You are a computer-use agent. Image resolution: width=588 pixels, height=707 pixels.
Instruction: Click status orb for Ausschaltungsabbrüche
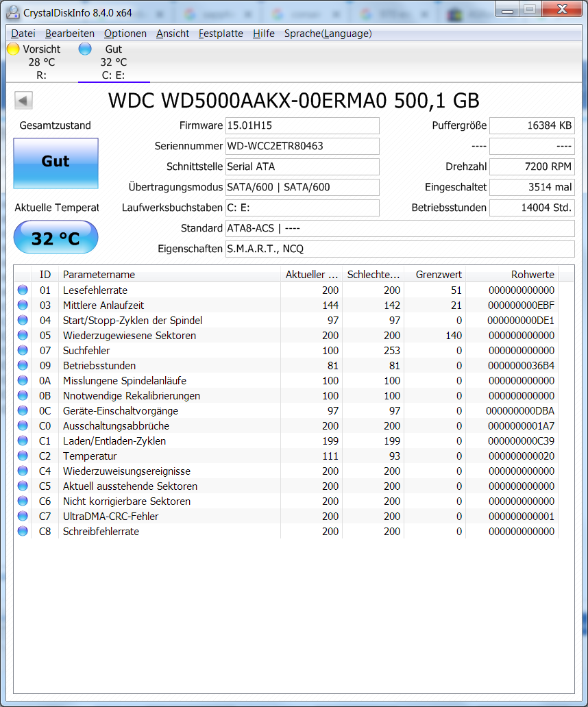click(23, 425)
